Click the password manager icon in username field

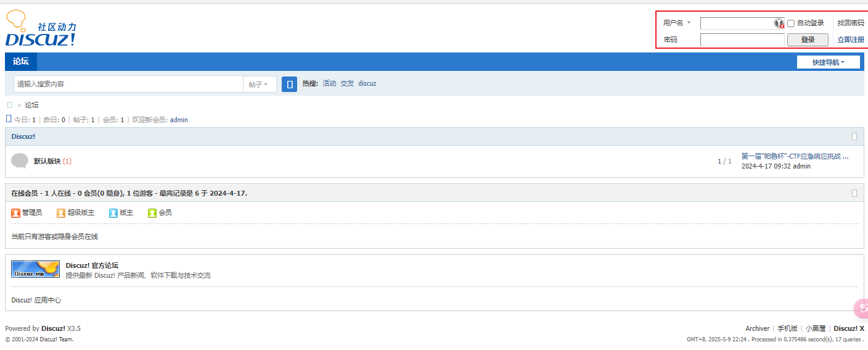(x=779, y=23)
